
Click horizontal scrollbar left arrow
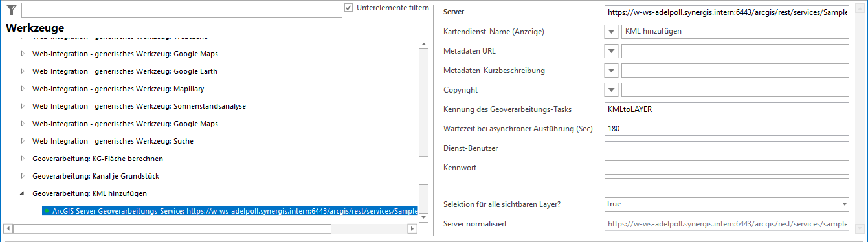click(x=8, y=228)
